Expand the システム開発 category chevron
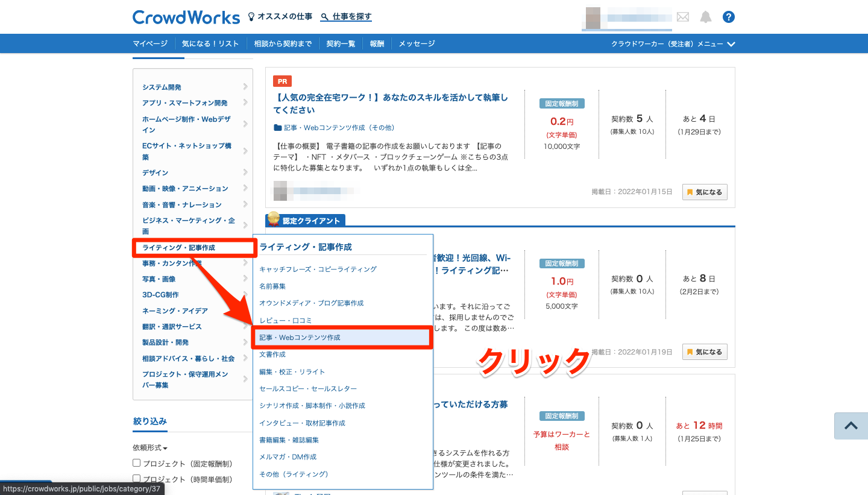This screenshot has width=868, height=495. (245, 87)
